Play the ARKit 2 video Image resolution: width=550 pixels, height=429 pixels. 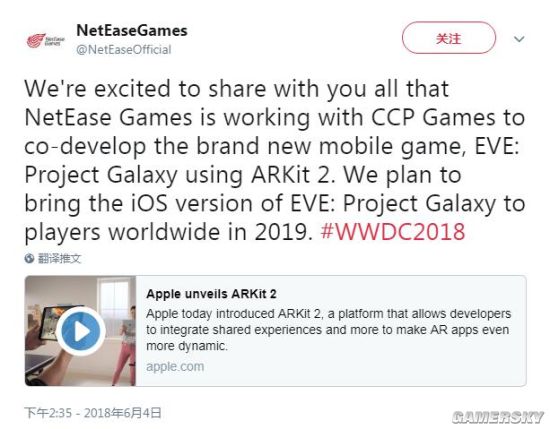point(81,331)
